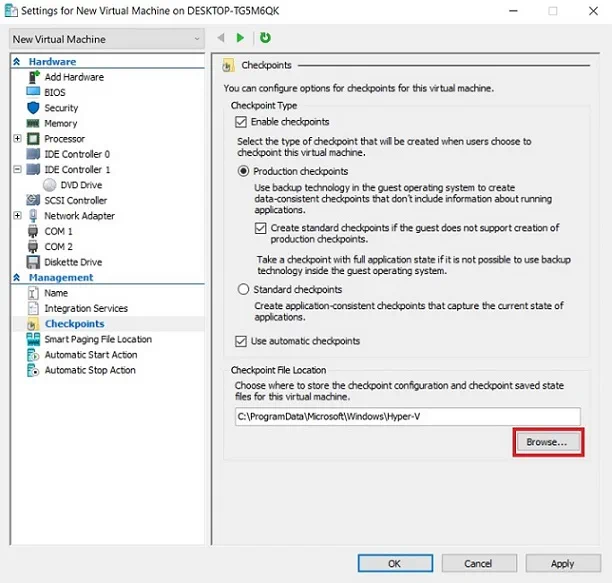Collapse the Hardware section header

[17, 62]
